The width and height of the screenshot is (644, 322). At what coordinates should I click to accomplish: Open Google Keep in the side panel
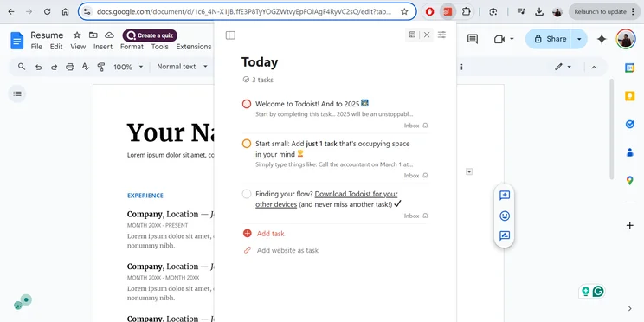(x=629, y=96)
